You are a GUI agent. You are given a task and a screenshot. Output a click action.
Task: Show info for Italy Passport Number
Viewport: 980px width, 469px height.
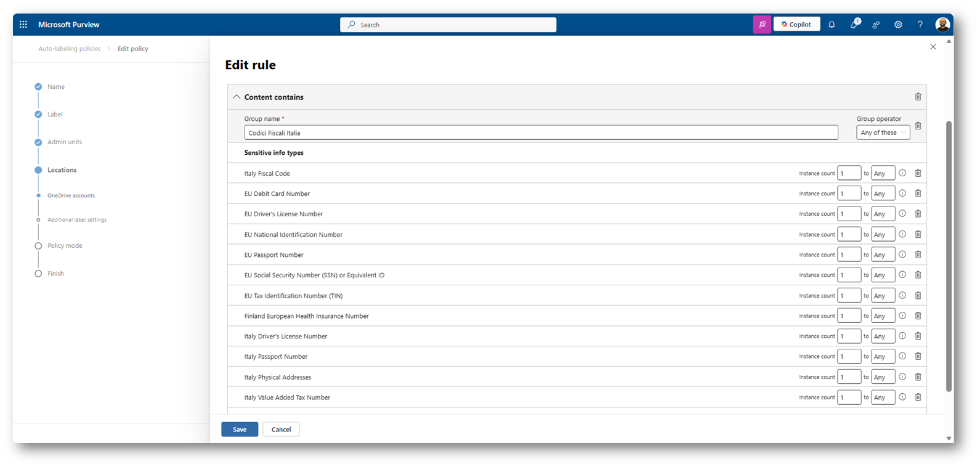click(902, 356)
